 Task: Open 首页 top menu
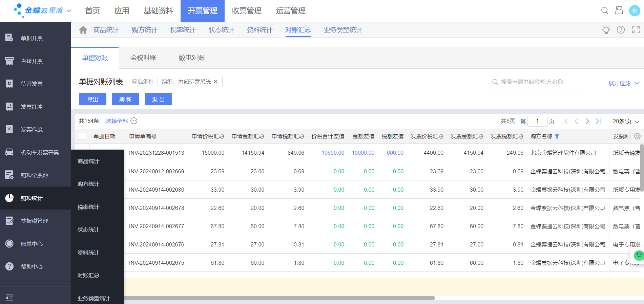92,11
